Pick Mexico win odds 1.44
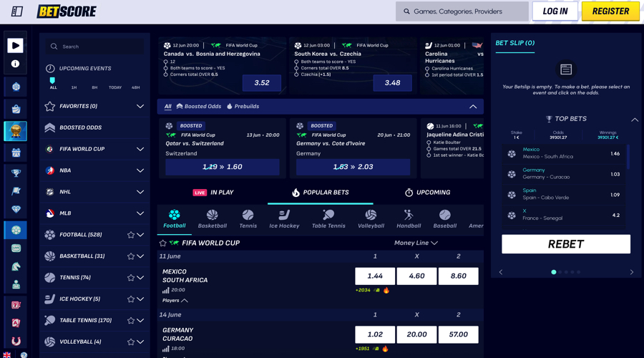644x358 pixels. click(x=375, y=276)
